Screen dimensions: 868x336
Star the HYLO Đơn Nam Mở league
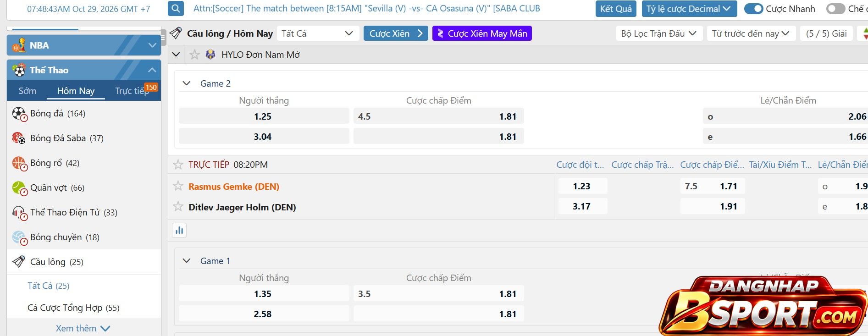(194, 55)
